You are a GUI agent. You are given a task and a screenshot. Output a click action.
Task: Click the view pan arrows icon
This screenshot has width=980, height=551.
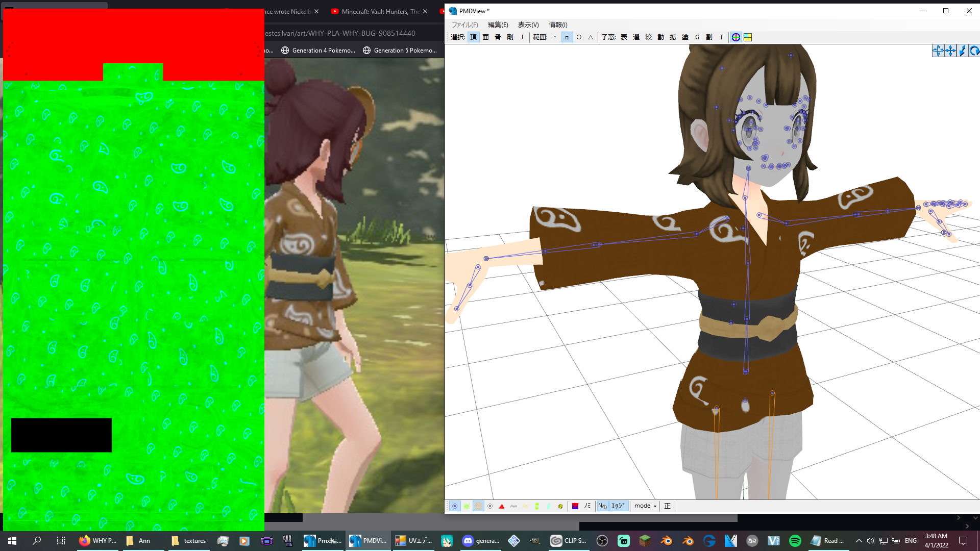coord(938,51)
